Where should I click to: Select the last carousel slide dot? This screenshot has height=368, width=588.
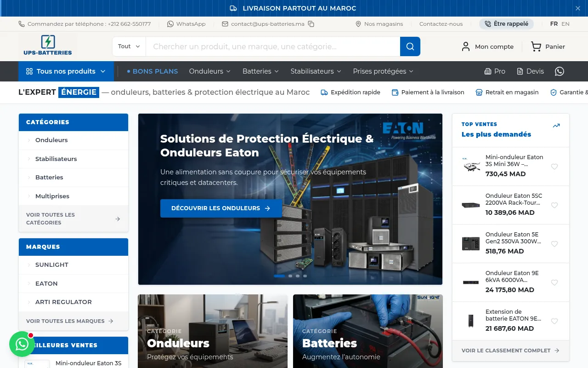pyautogui.click(x=305, y=276)
